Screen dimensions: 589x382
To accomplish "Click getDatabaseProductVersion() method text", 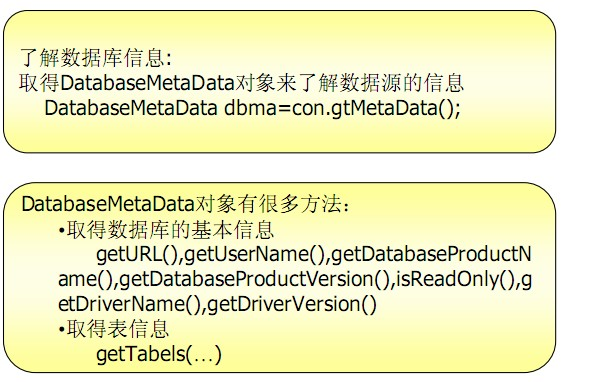I will coord(255,279).
